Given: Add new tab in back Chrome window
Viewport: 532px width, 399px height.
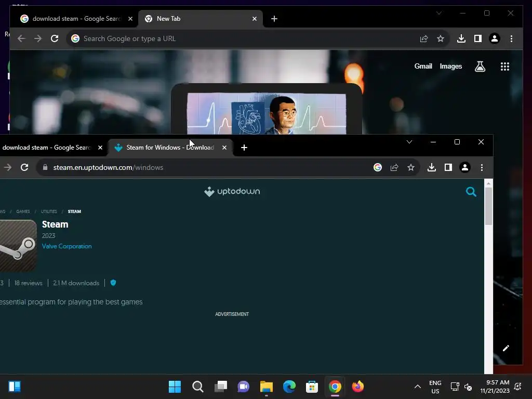Looking at the screenshot, I should (274, 19).
